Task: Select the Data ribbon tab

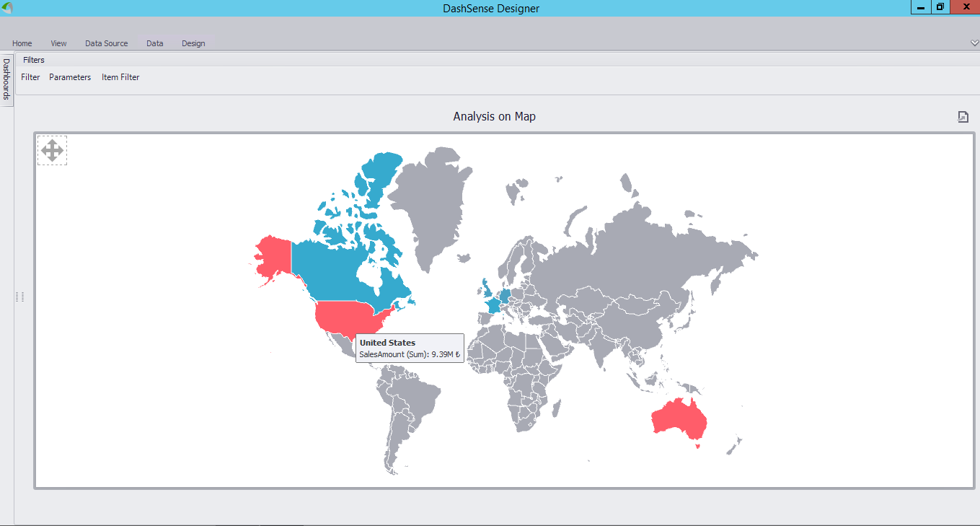Action: click(155, 43)
